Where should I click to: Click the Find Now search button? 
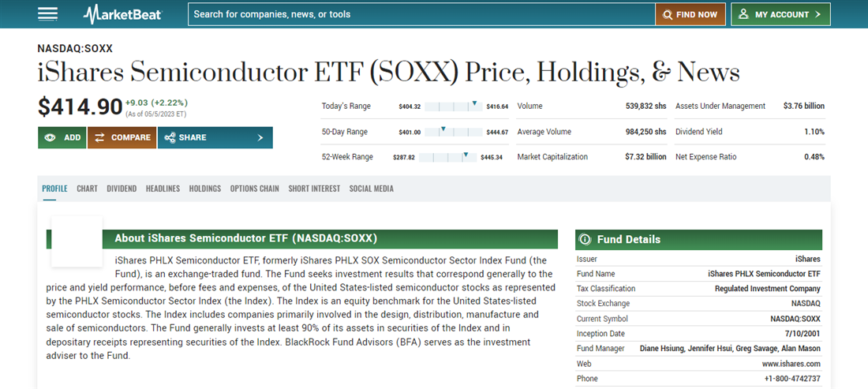pos(690,14)
